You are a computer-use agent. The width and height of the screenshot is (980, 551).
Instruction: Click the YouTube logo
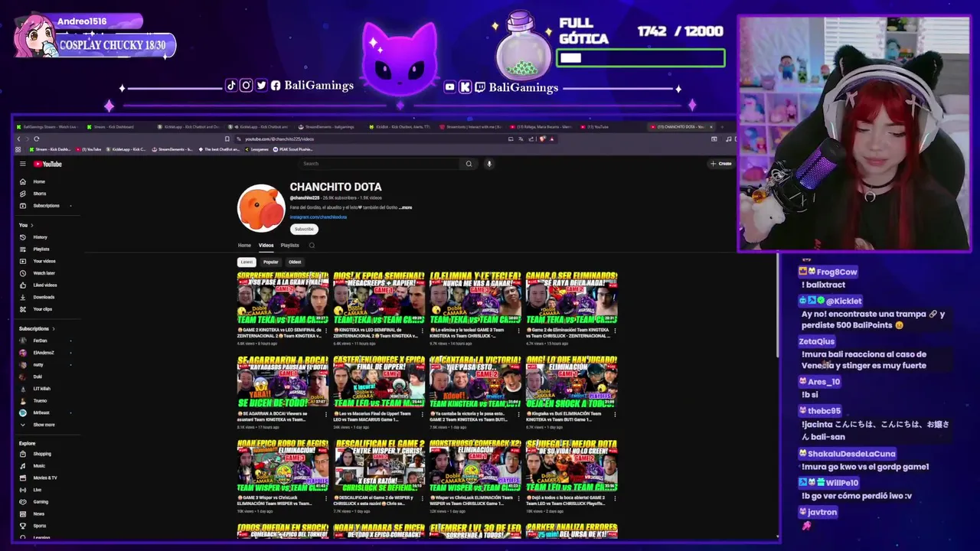[x=47, y=164]
